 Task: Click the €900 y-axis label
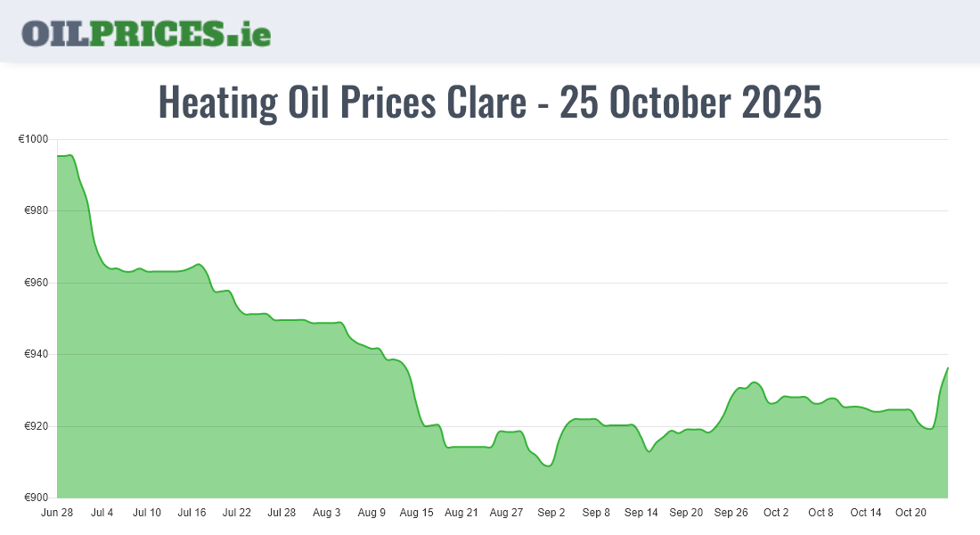tap(37, 498)
